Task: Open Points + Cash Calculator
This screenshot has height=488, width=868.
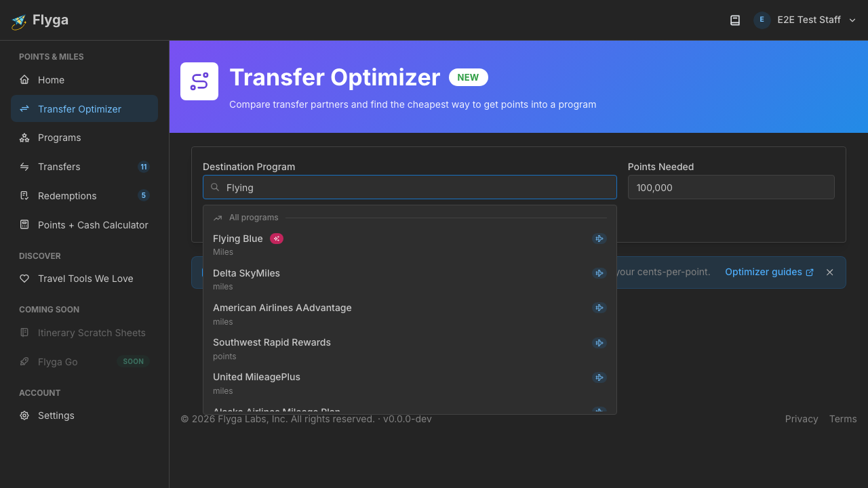Action: [x=84, y=225]
